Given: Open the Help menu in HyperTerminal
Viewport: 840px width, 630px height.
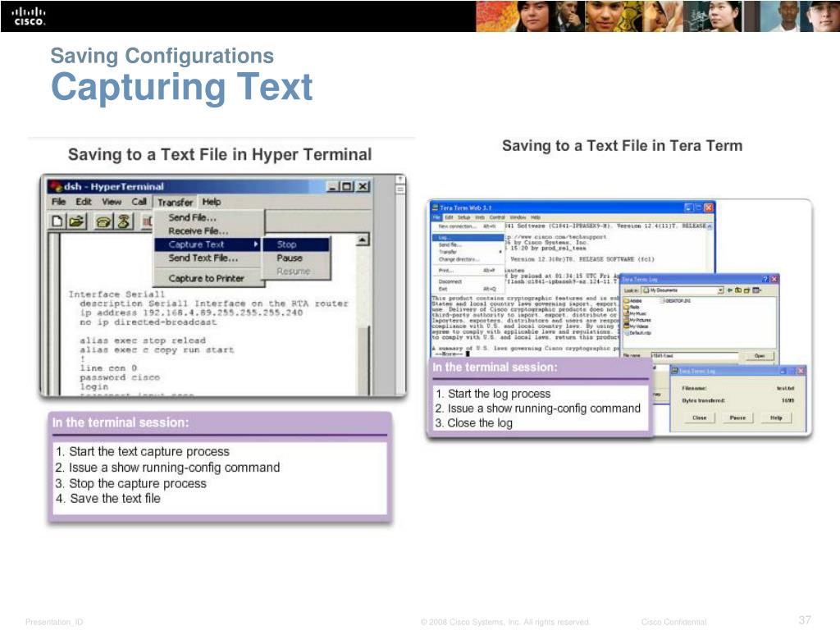Looking at the screenshot, I should point(212,202).
